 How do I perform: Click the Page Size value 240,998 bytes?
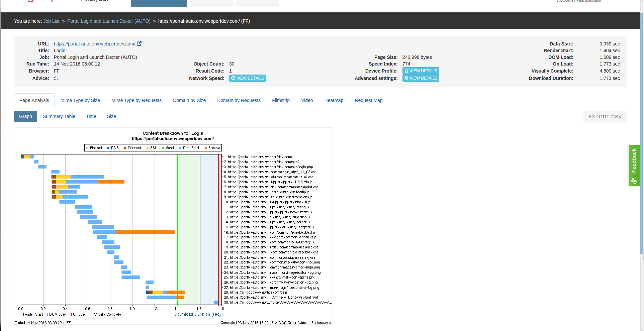[417, 57]
